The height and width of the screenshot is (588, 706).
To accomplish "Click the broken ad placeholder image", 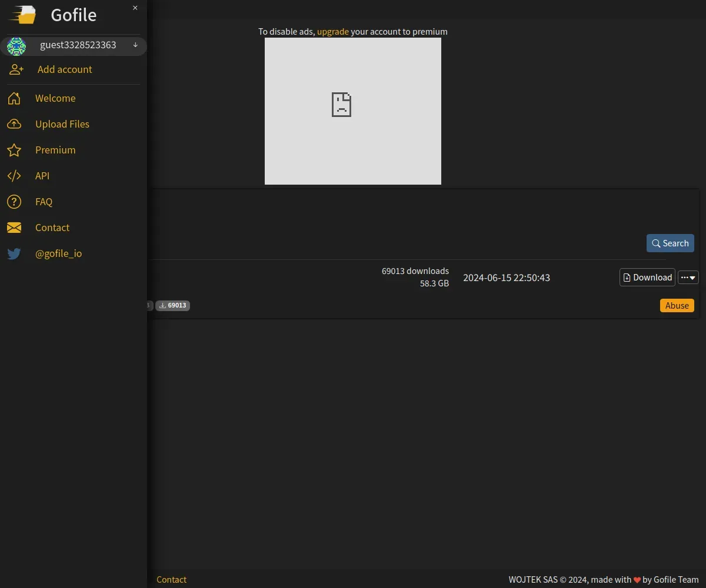I will [x=353, y=111].
